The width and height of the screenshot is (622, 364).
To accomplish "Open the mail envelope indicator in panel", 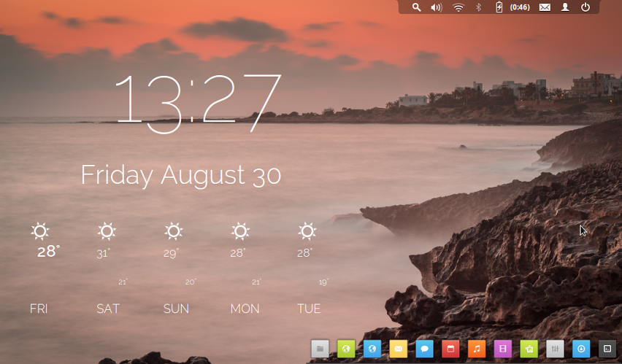I will 545,7.
